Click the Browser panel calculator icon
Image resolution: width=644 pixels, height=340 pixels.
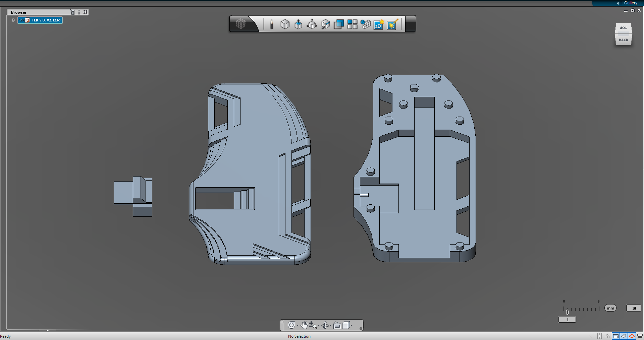click(73, 12)
